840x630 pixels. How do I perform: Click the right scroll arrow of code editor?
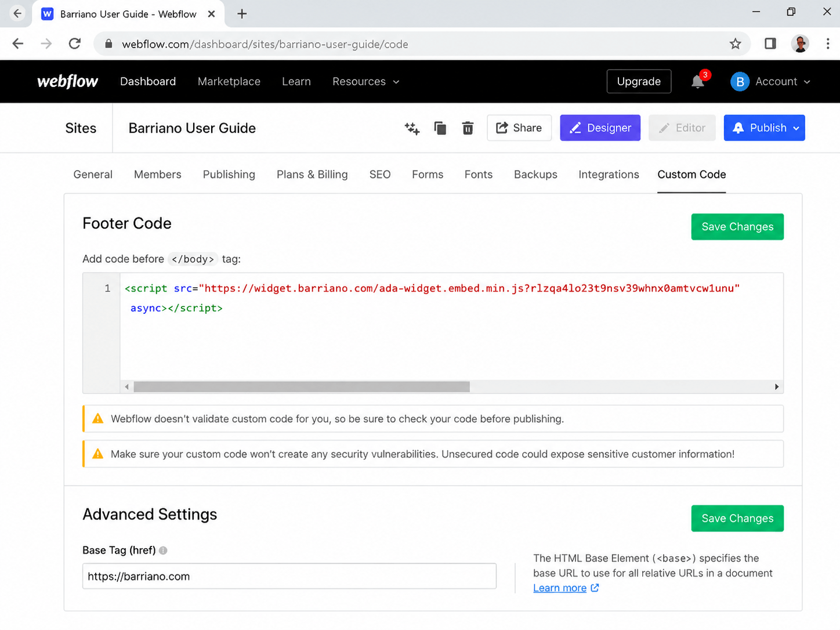[777, 387]
